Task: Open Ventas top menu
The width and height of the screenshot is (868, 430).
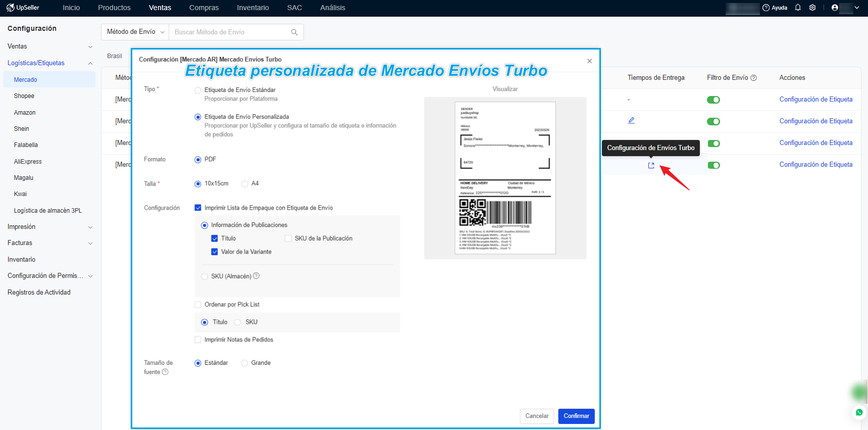Action: (x=160, y=8)
